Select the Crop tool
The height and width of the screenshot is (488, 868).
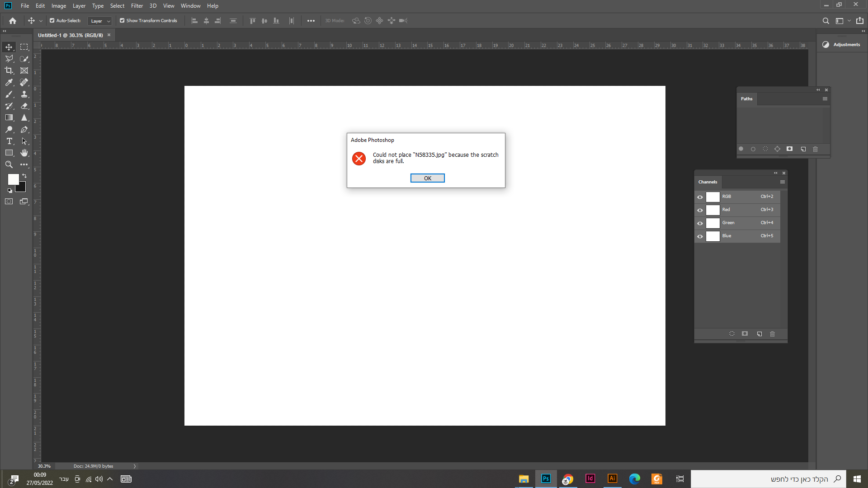point(9,70)
